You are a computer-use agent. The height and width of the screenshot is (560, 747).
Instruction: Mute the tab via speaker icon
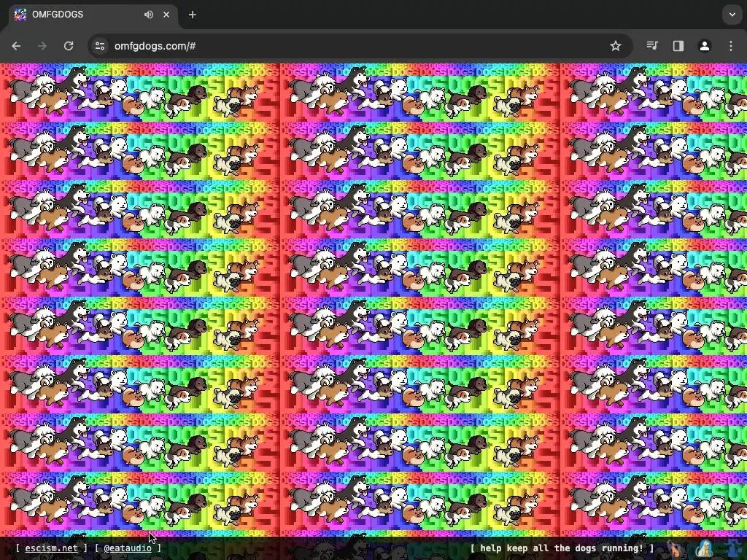[149, 15]
